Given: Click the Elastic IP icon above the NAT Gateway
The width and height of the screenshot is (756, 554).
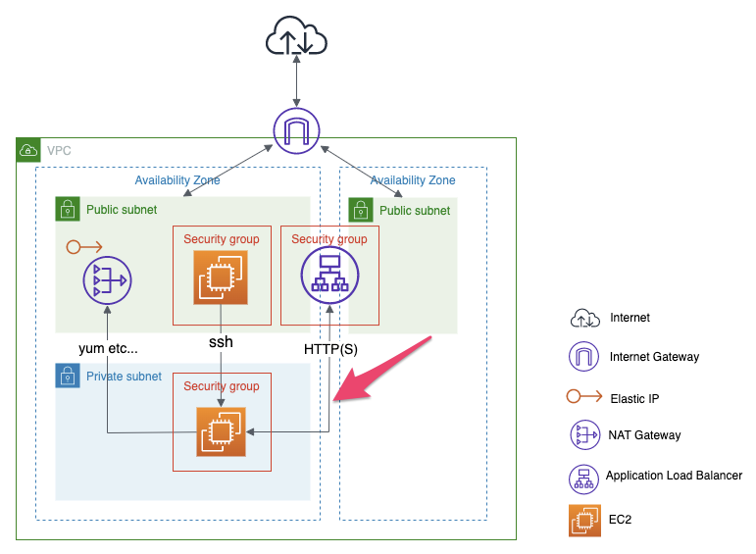Looking at the screenshot, I should [83, 246].
